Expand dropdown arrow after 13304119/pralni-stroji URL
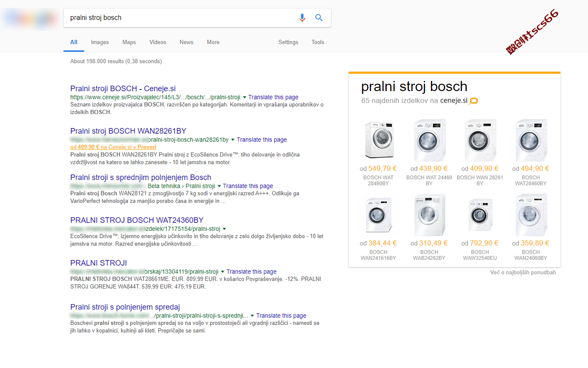588x368 pixels. (x=222, y=272)
